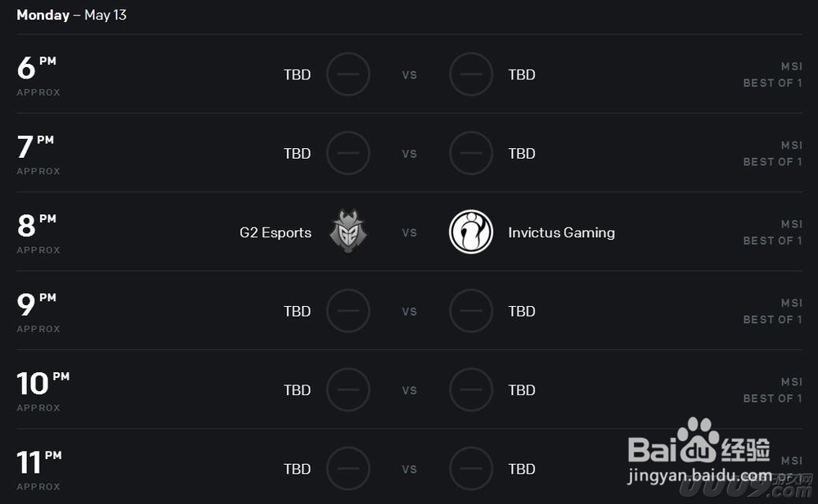
Task: Select the left TBD text in the 9 PM row
Action: pyautogui.click(x=298, y=311)
